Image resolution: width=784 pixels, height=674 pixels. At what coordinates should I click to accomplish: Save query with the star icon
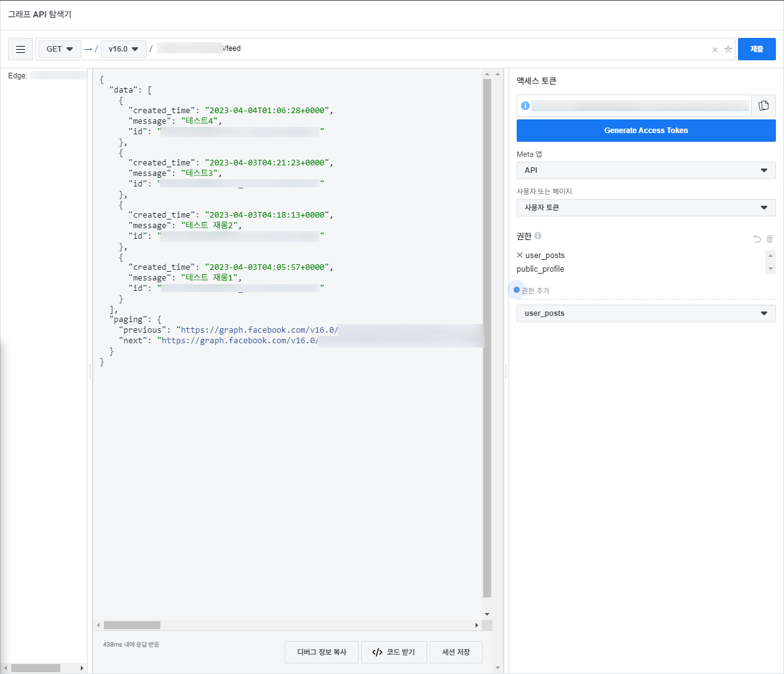pos(728,49)
